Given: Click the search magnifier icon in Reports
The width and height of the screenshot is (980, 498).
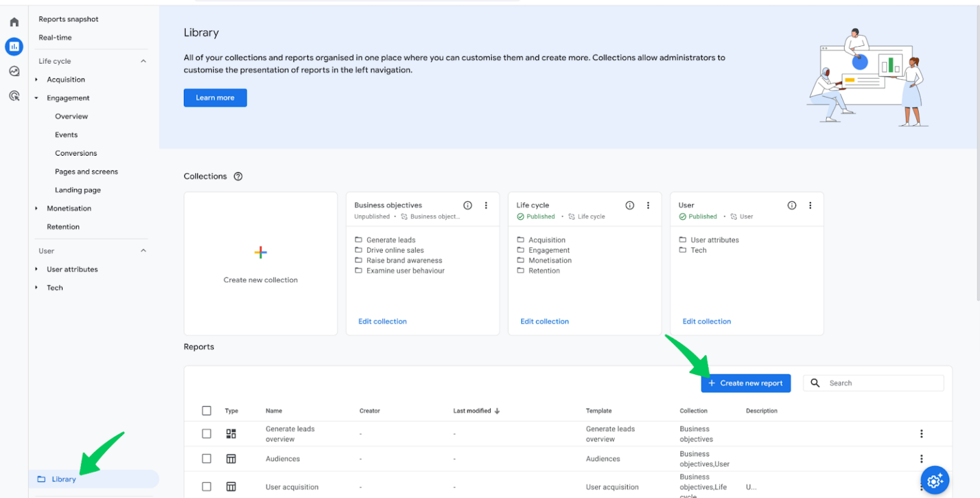Looking at the screenshot, I should point(815,383).
